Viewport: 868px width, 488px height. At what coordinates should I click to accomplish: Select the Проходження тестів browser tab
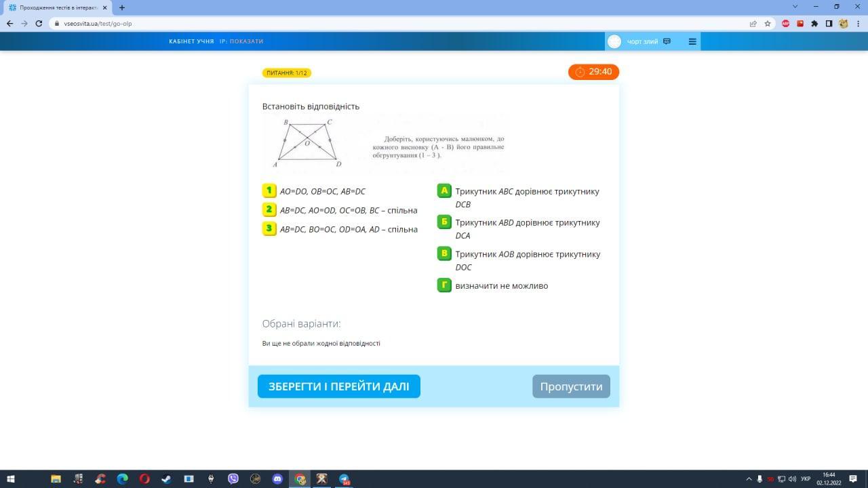pyautogui.click(x=58, y=7)
